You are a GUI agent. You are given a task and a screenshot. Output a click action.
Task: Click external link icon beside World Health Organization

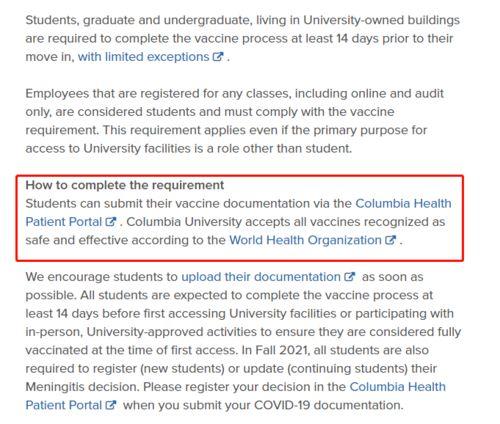pyautogui.click(x=390, y=240)
